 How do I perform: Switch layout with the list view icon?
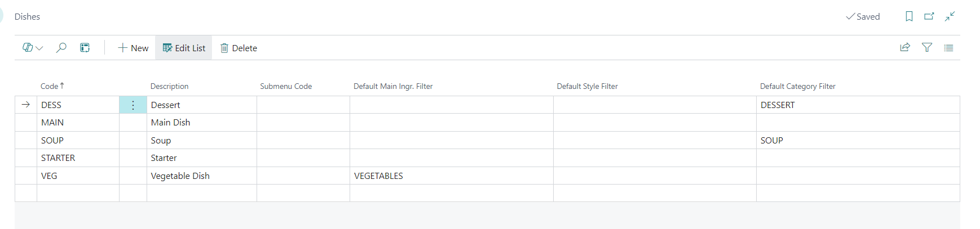948,48
